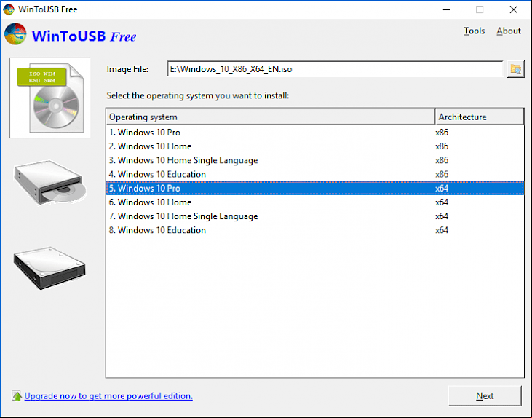Click the Next button
The height and width of the screenshot is (418, 532).
[485, 396]
